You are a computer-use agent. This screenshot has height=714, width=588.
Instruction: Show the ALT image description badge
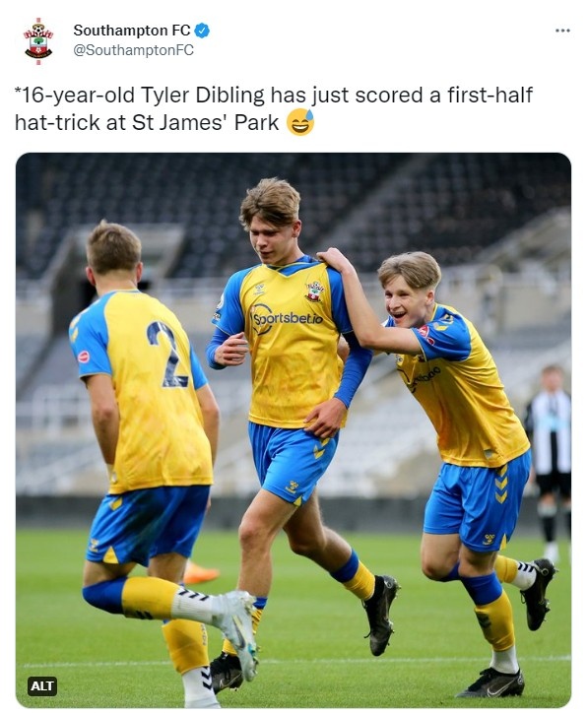tap(42, 685)
